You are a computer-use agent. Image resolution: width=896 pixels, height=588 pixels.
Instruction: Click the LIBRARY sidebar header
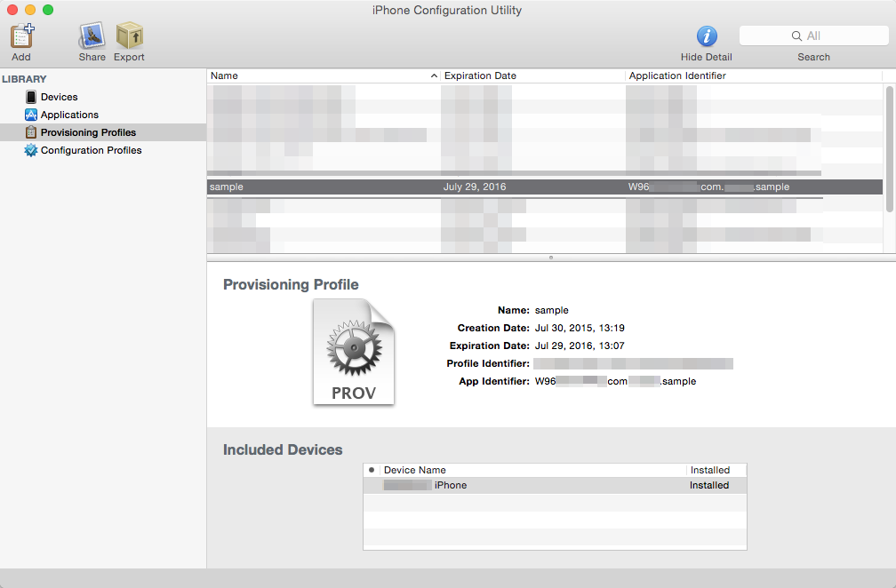pos(25,79)
